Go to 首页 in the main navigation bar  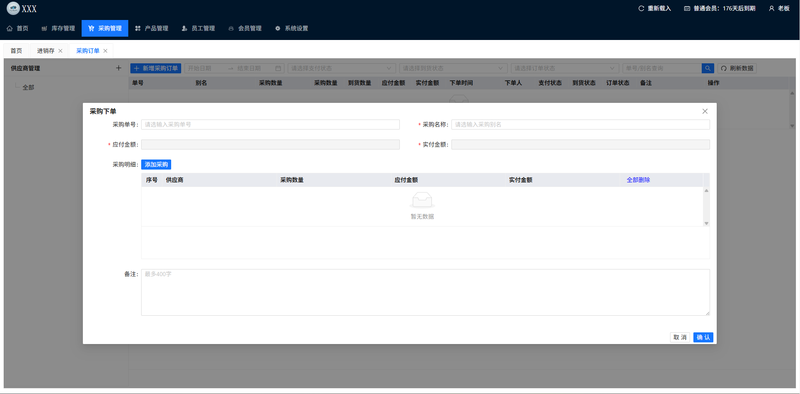click(x=17, y=29)
